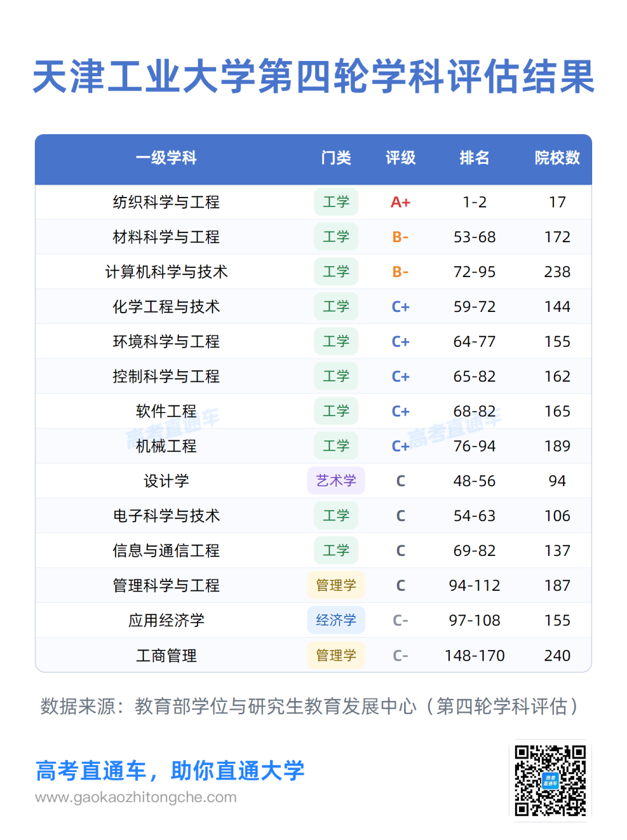Select the 机械工程 subject cell

[166, 446]
